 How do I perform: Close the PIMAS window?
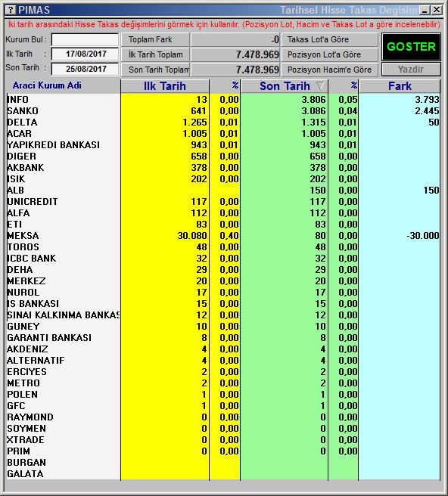[437, 10]
